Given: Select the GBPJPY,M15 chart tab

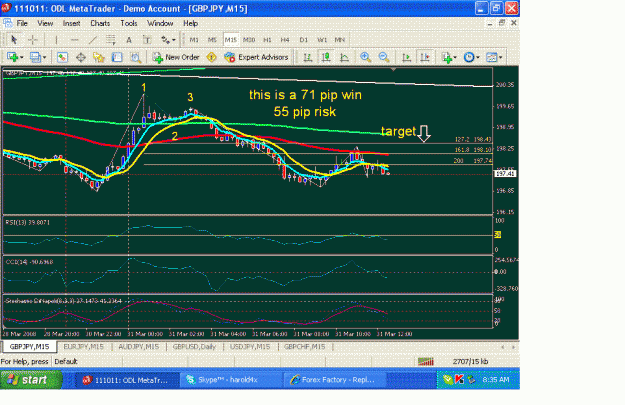Looking at the screenshot, I should (29, 347).
